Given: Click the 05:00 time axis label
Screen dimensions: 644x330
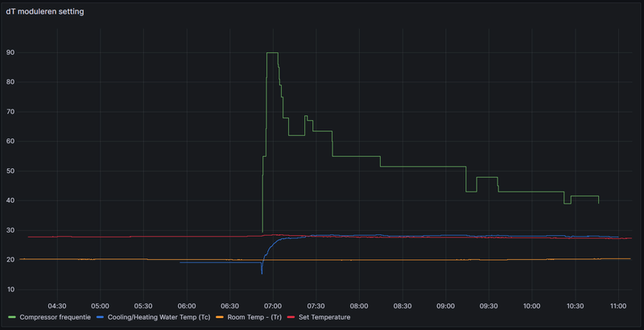Looking at the screenshot, I should click(x=100, y=306).
